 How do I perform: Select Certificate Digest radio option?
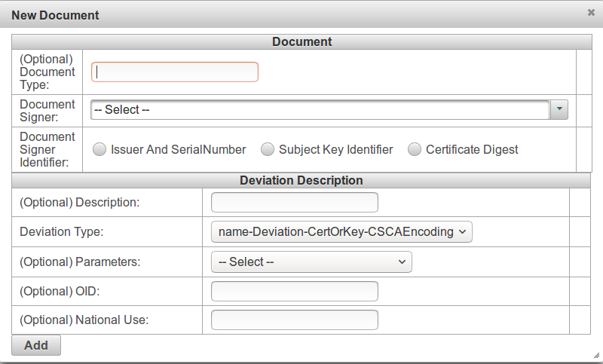[x=415, y=150]
